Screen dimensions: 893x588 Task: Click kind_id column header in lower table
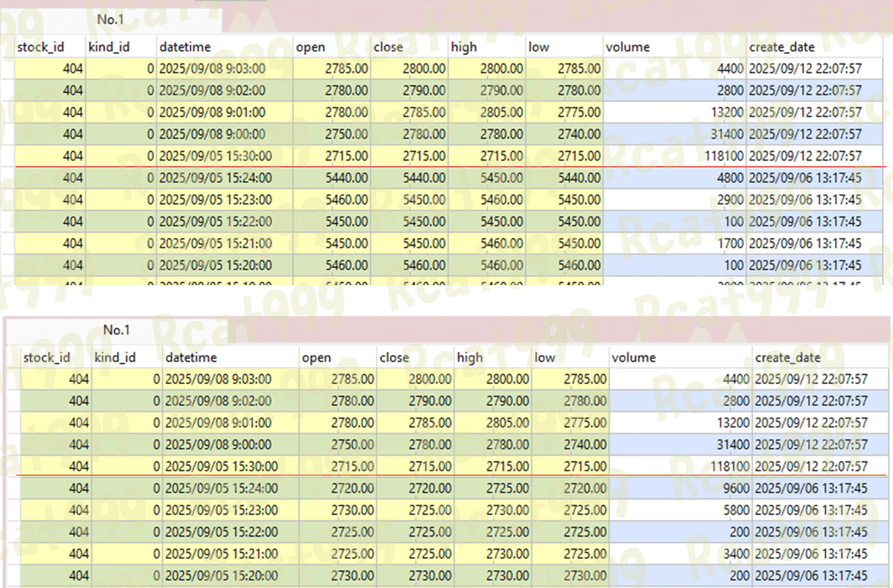click(x=127, y=357)
